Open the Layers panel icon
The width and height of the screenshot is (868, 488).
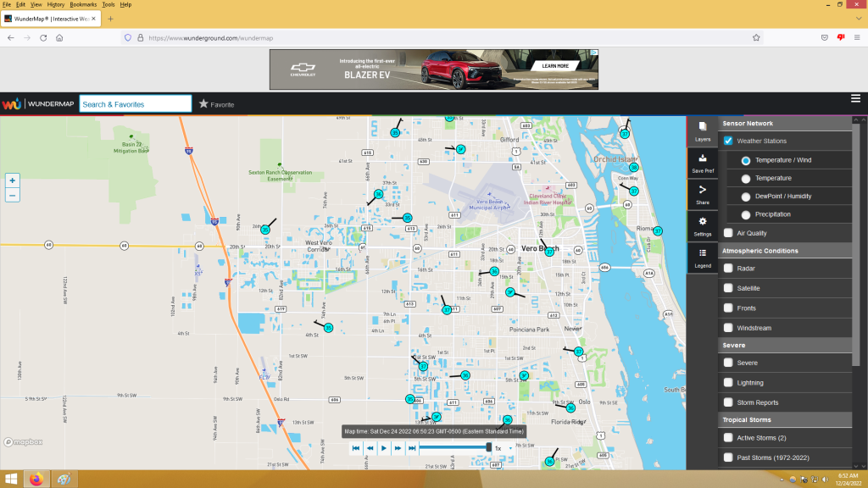(703, 131)
